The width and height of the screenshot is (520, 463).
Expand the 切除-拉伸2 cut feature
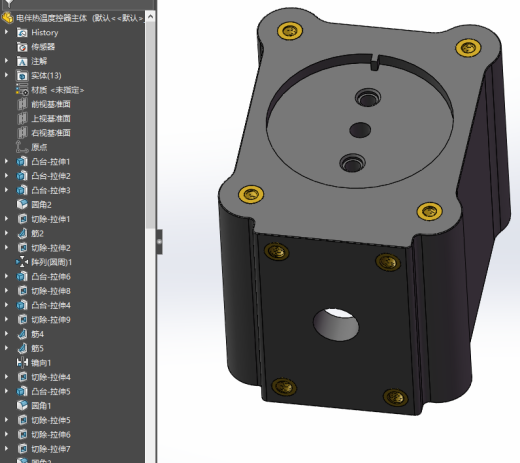click(x=6, y=248)
